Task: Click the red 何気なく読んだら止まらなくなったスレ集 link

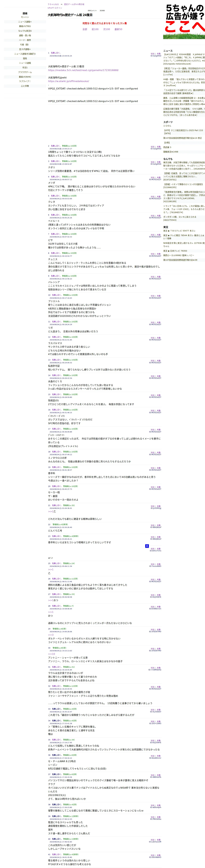Action: tap(105, 23)
